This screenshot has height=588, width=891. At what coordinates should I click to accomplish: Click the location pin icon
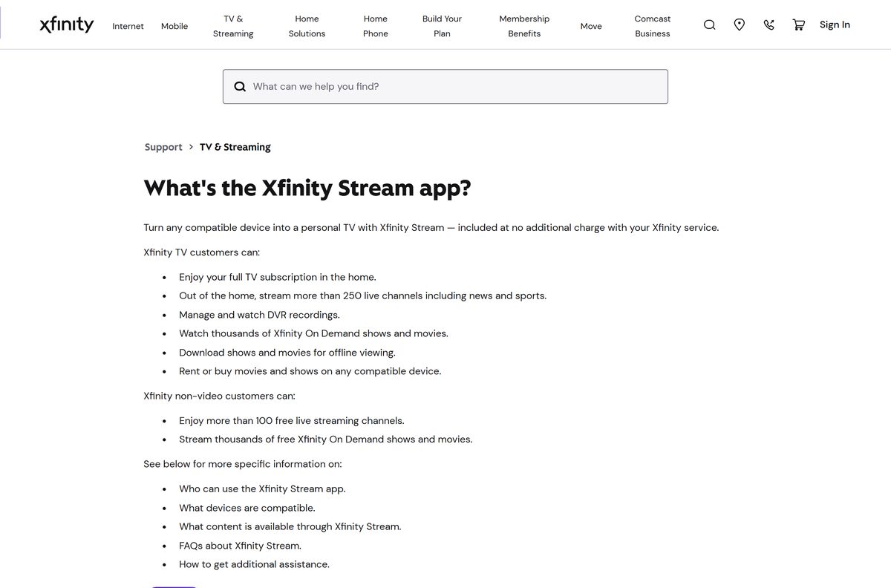pyautogui.click(x=740, y=24)
